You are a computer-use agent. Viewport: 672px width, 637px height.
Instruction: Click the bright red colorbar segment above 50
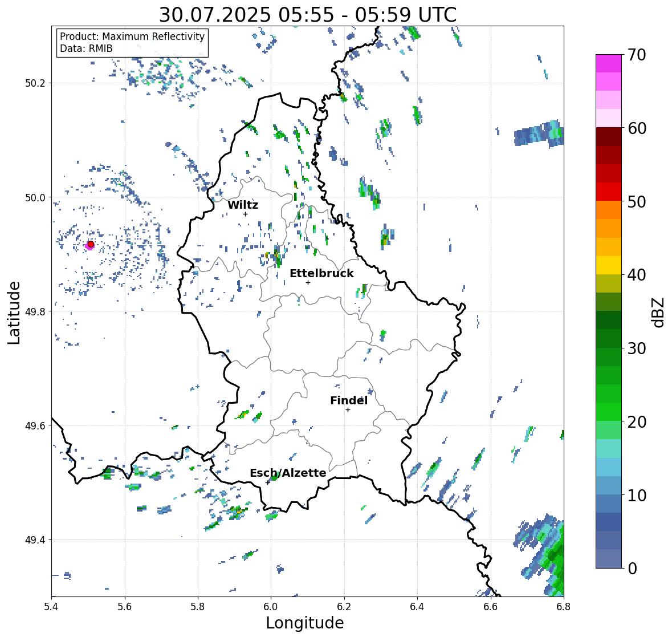point(609,192)
